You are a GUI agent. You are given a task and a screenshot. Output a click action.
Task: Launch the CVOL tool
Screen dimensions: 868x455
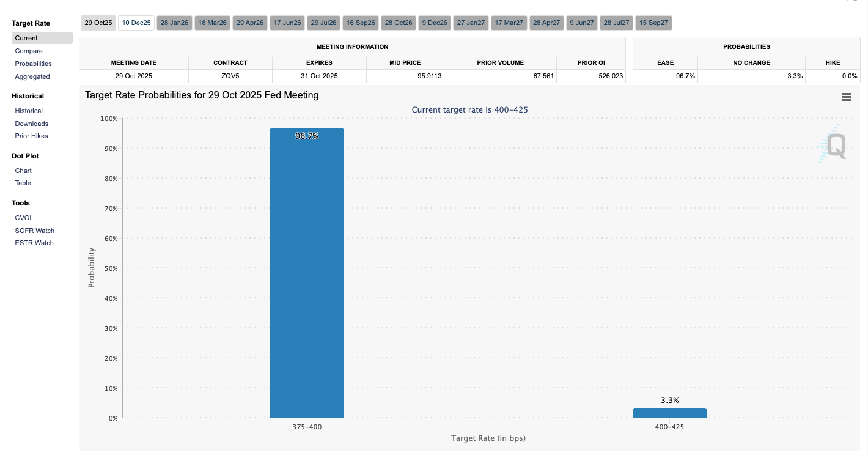24,218
